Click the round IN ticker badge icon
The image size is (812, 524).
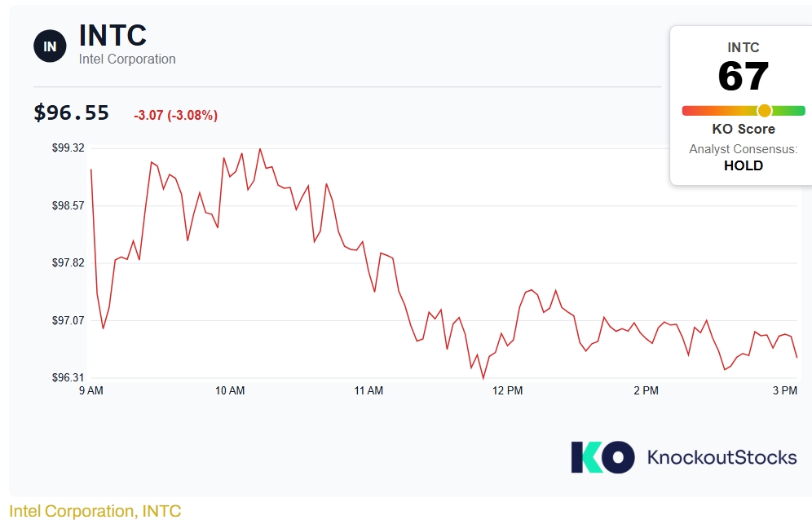(x=50, y=46)
